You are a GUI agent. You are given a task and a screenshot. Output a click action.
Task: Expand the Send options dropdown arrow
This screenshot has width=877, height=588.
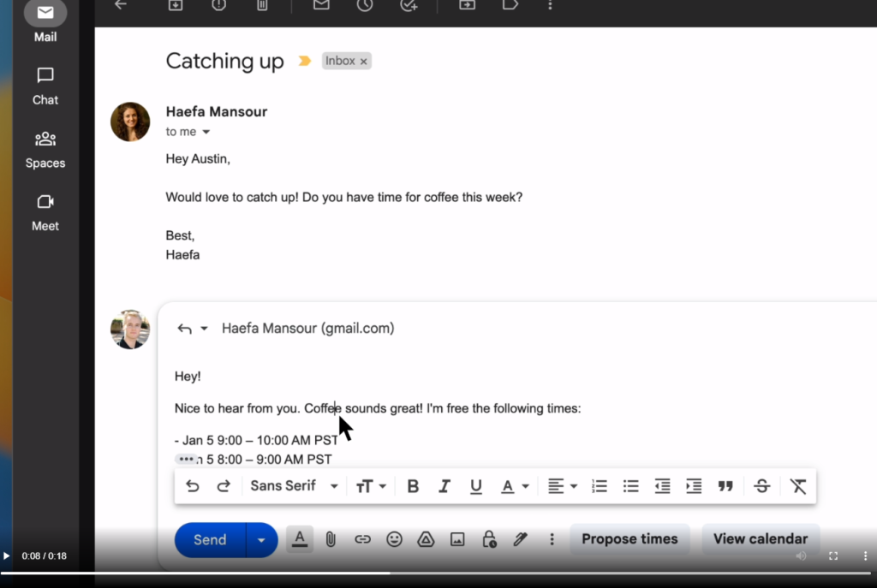coord(261,540)
